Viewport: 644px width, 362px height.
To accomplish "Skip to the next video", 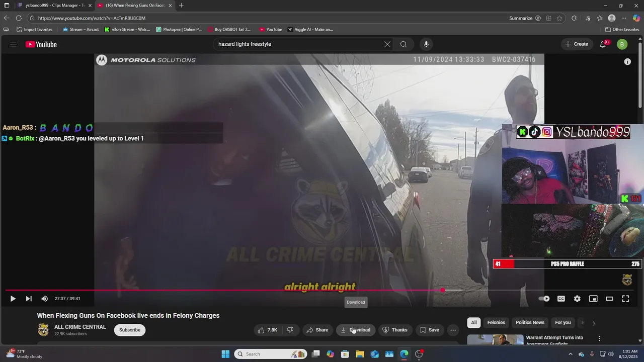I will tap(29, 299).
